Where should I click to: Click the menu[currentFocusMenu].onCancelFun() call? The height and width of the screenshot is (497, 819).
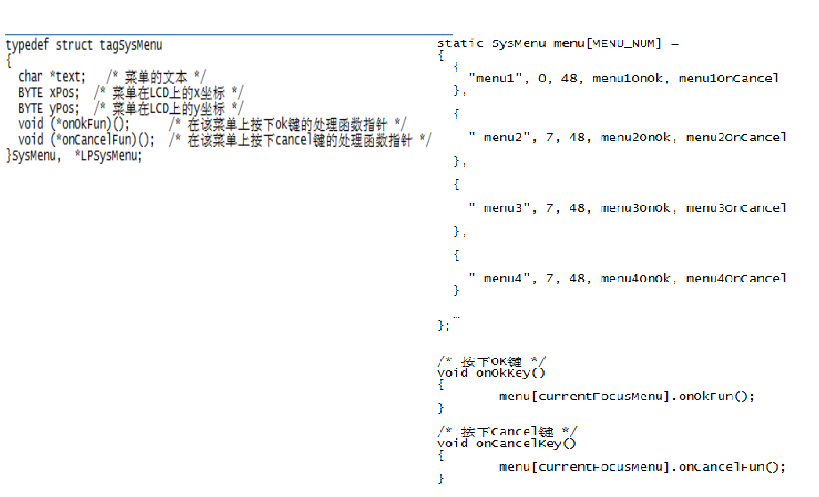642,466
